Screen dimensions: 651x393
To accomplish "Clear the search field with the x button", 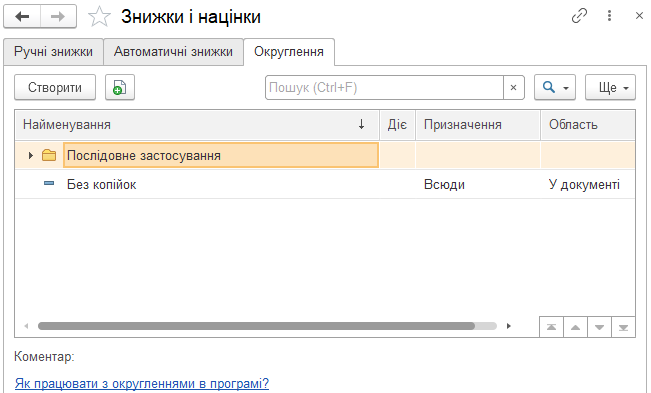I will [x=514, y=88].
